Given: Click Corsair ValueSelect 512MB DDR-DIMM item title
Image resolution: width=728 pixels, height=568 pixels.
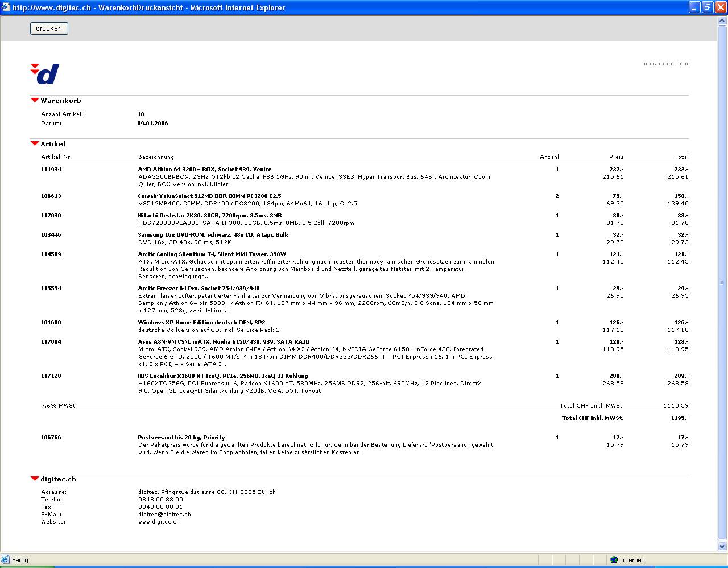Looking at the screenshot, I should coord(209,196).
